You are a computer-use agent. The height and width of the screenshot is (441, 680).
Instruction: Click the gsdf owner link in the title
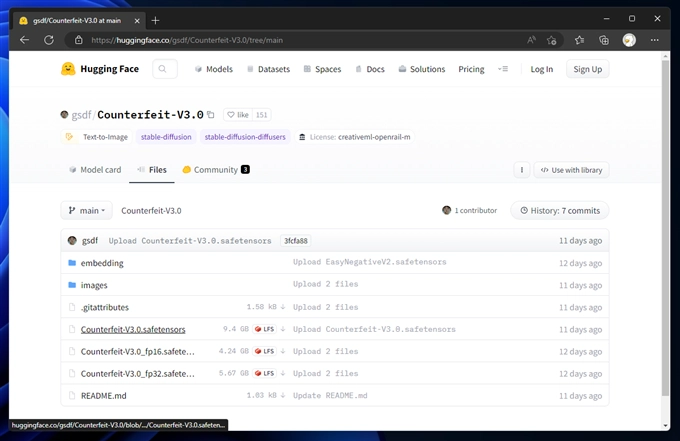point(82,115)
